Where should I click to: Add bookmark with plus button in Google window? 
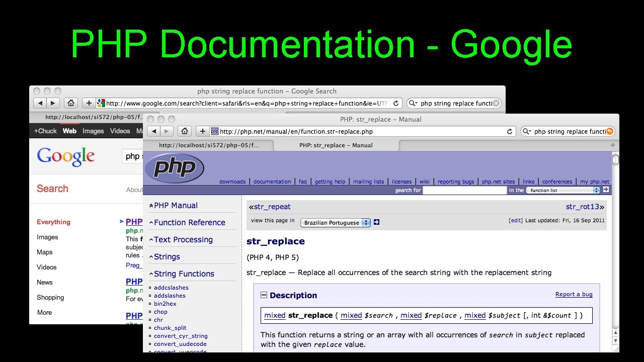[x=89, y=103]
